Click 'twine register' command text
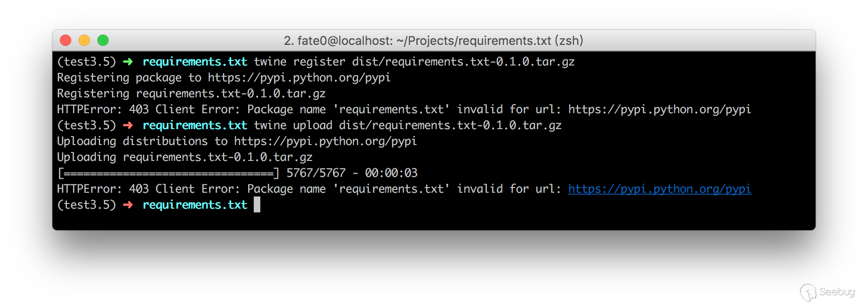The image size is (868, 305). tap(300, 62)
